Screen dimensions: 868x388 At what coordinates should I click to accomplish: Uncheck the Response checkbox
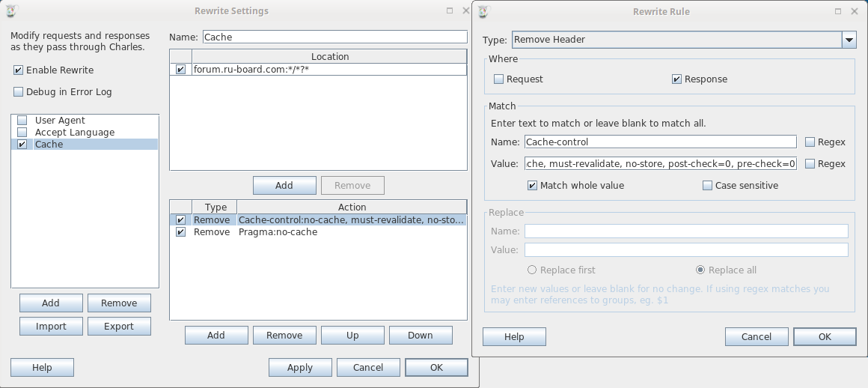[676, 79]
